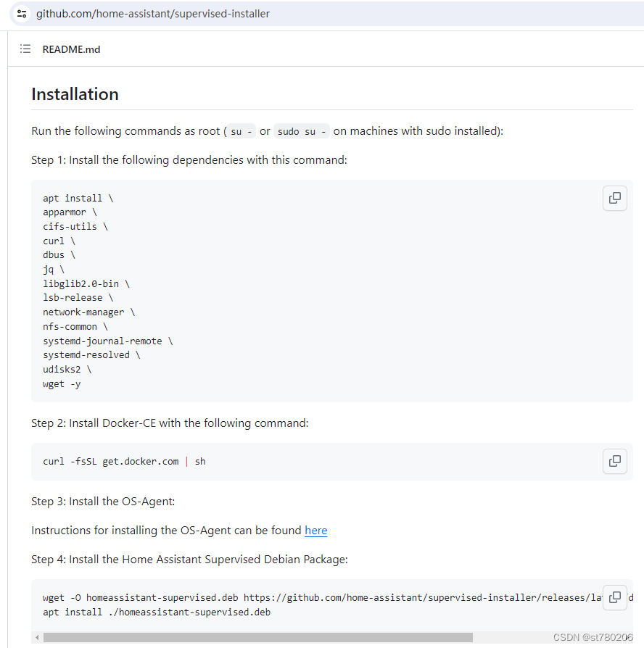The image size is (644, 648).
Task: Copy the apt install dependencies command
Action: pos(614,198)
